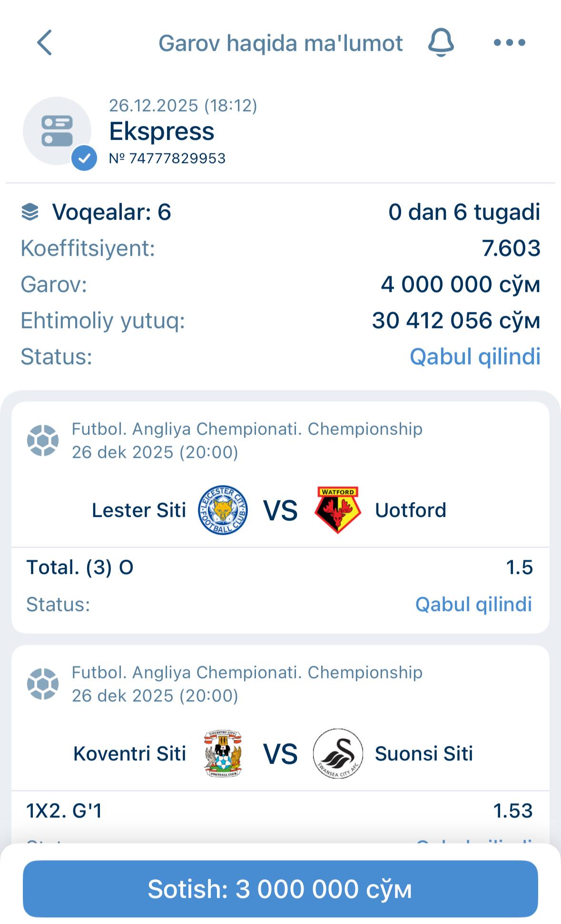Image resolution: width=561 pixels, height=924 pixels.
Task: Tap the Total. (3) O bet line
Action: tap(80, 567)
